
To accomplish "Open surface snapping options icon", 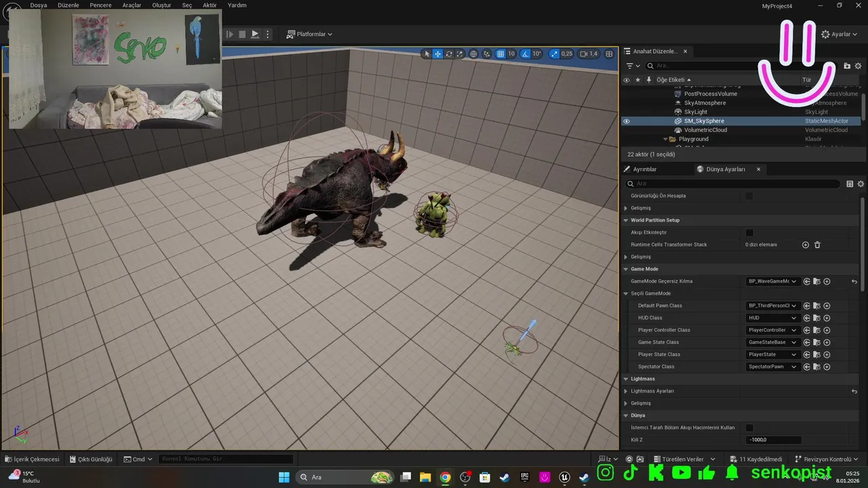I will point(486,54).
